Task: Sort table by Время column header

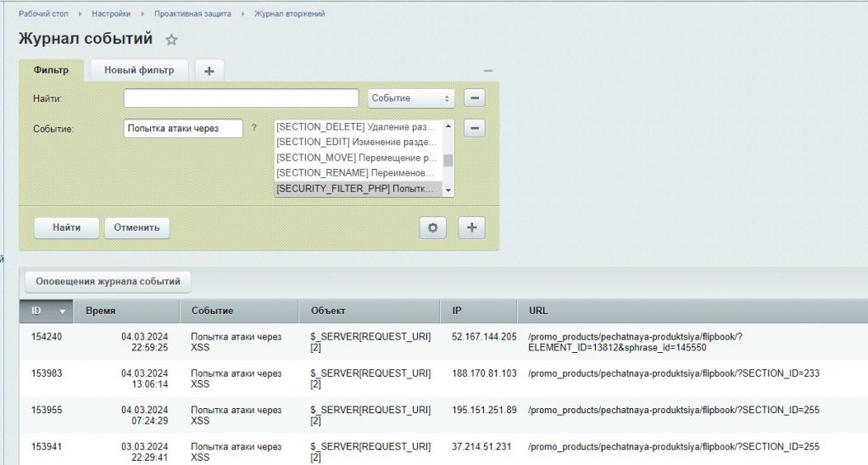Action: click(101, 311)
